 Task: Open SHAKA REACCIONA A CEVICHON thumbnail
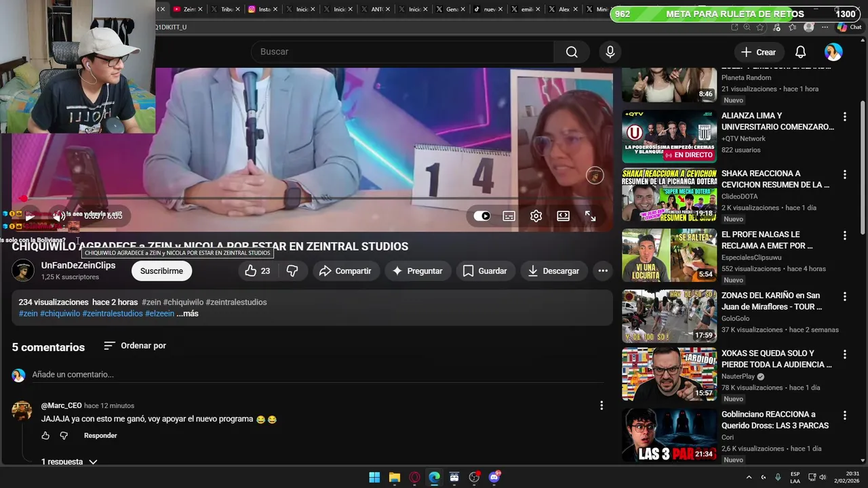pos(669,195)
